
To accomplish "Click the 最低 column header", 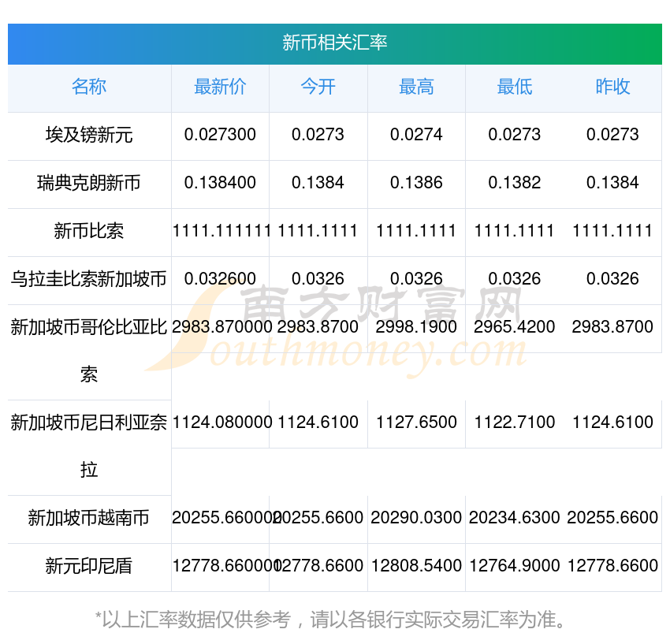I will point(514,87).
